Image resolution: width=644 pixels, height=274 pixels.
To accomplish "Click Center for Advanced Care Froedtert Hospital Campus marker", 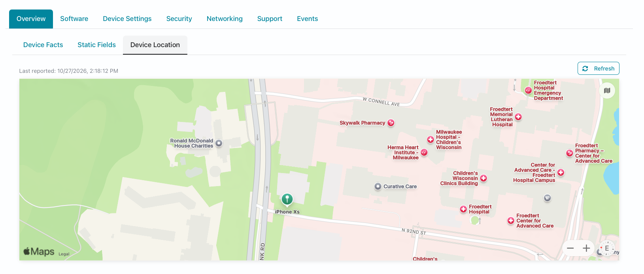I will pos(561,172).
